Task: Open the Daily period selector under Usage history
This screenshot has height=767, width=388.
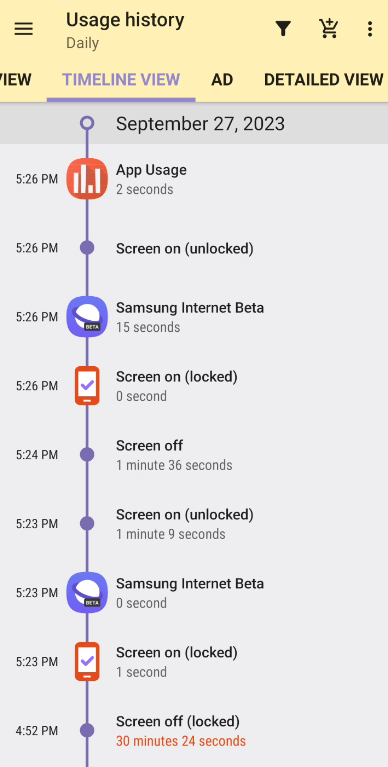Action: (x=83, y=43)
